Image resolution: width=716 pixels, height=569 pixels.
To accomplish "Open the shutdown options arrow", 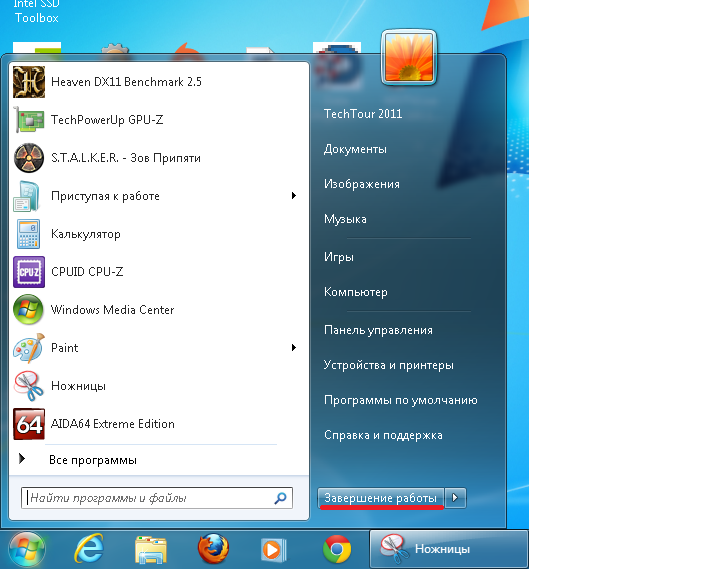I will (x=455, y=498).
